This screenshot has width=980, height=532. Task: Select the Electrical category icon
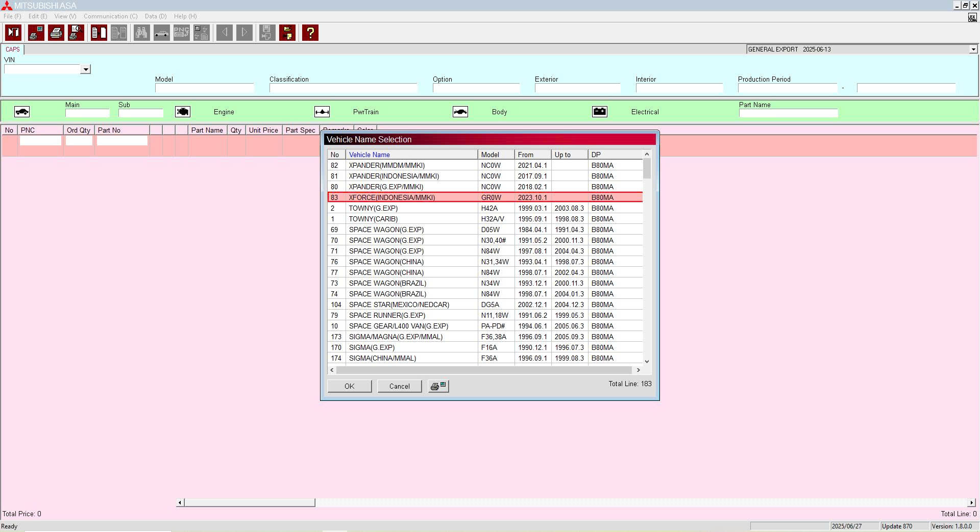click(x=600, y=111)
